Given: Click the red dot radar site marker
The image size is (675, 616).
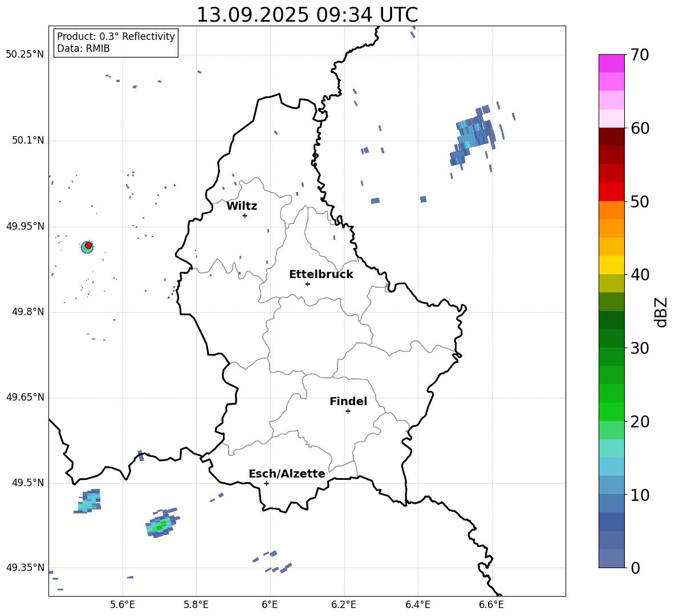Looking at the screenshot, I should pos(88,245).
